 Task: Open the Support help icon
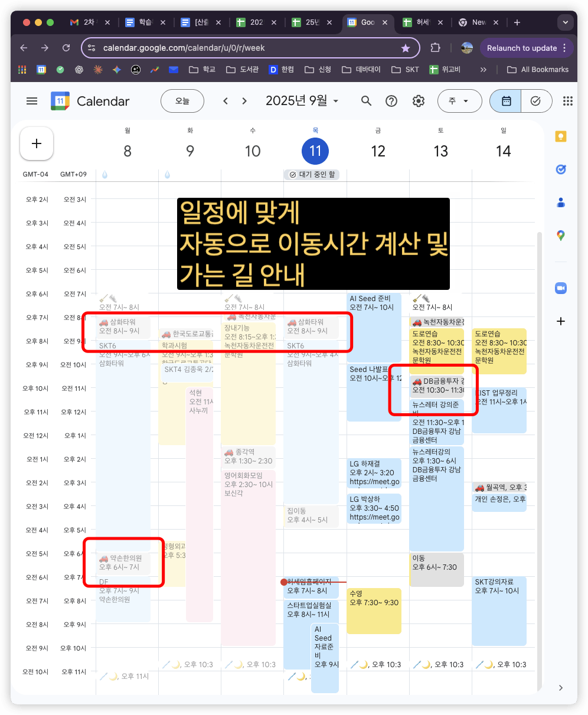391,101
